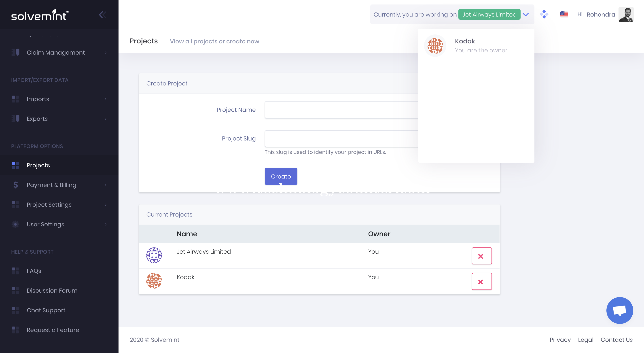Click 'You' owner cell for Kodak
Image resolution: width=644 pixels, height=353 pixels.
(x=373, y=277)
